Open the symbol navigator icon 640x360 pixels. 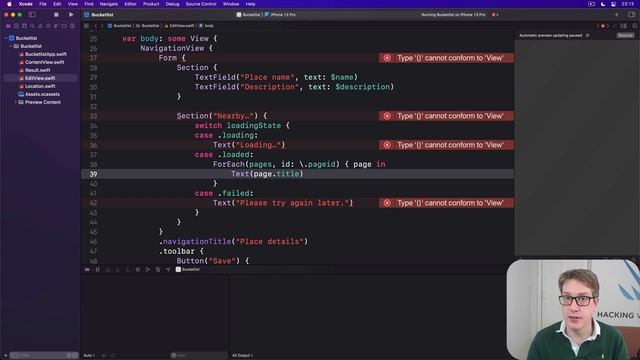click(24, 26)
